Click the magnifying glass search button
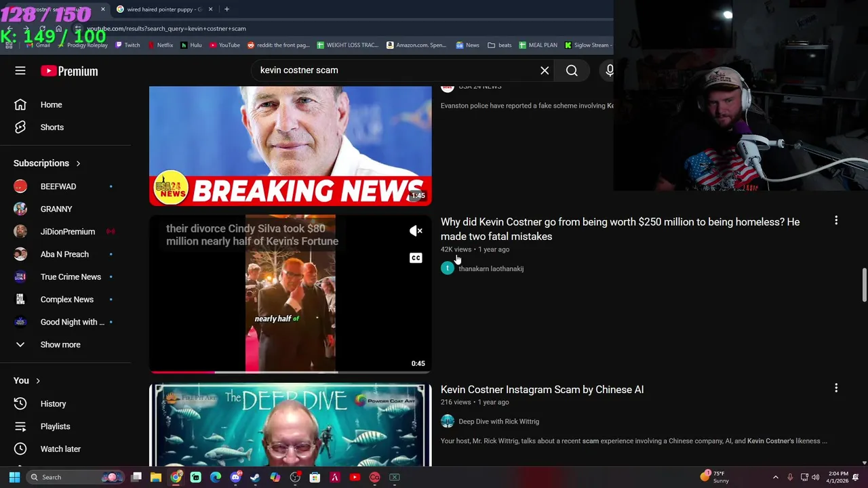This screenshot has width=868, height=488. coord(572,70)
